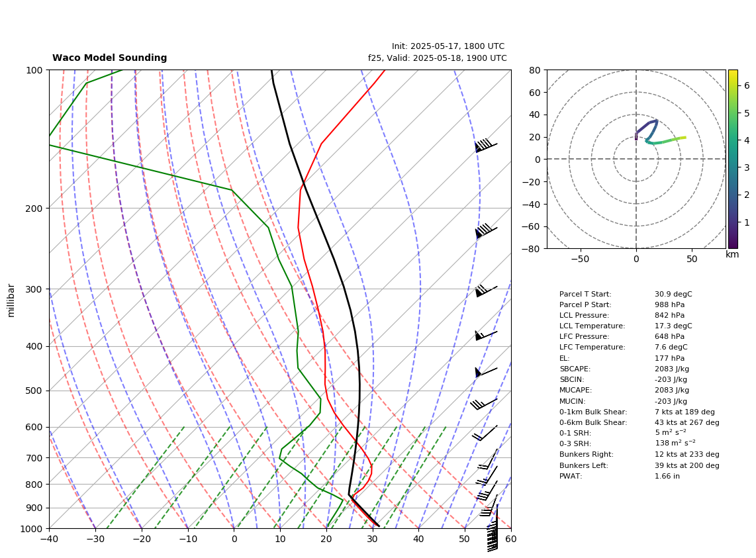Viewport: 756px width, 558px height.
Task: Click the "-203 J/kg" value in the MUCIN row
Action: tap(671, 401)
